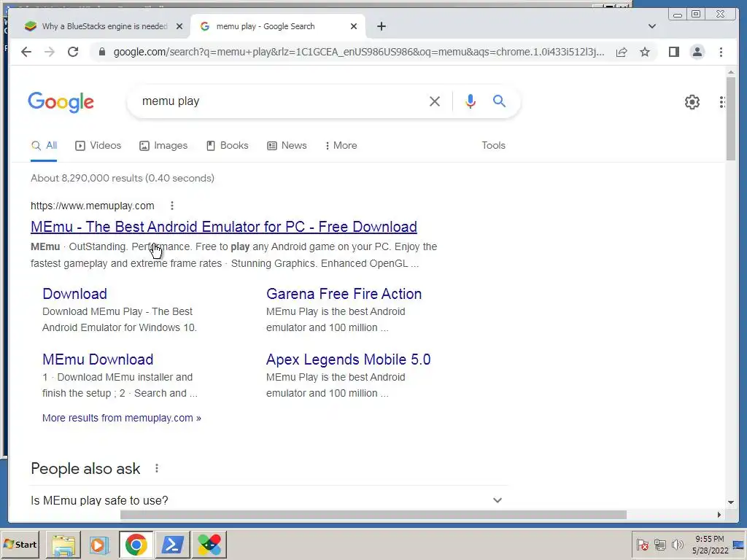
Task: Switch to Videos results
Action: 98,146
